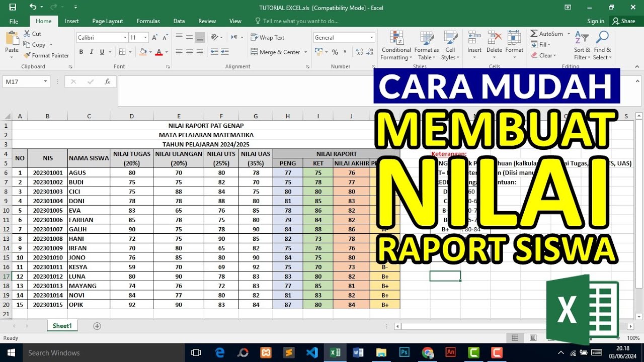Click the Windows Start button
644x362 pixels.
10,352
